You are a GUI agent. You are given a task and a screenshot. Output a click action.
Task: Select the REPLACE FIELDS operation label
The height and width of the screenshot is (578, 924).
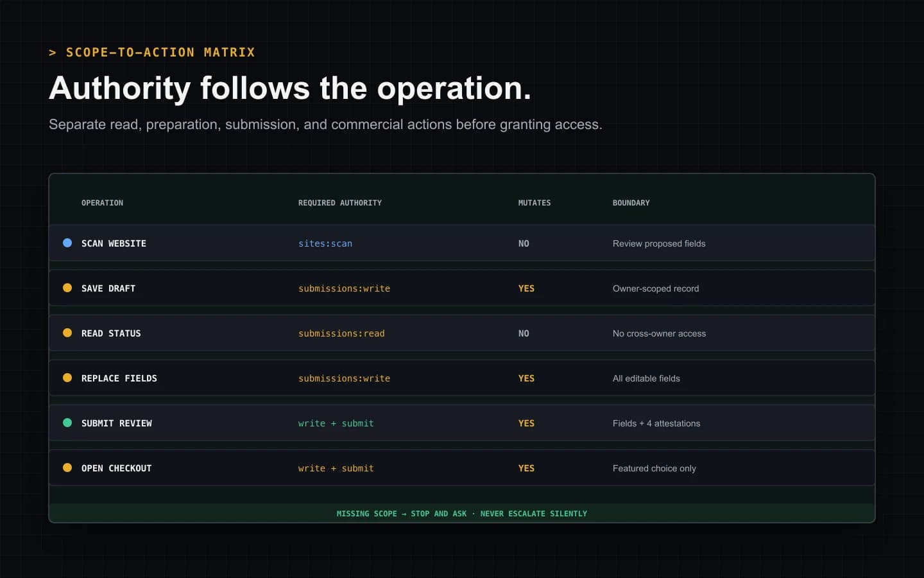pos(119,378)
